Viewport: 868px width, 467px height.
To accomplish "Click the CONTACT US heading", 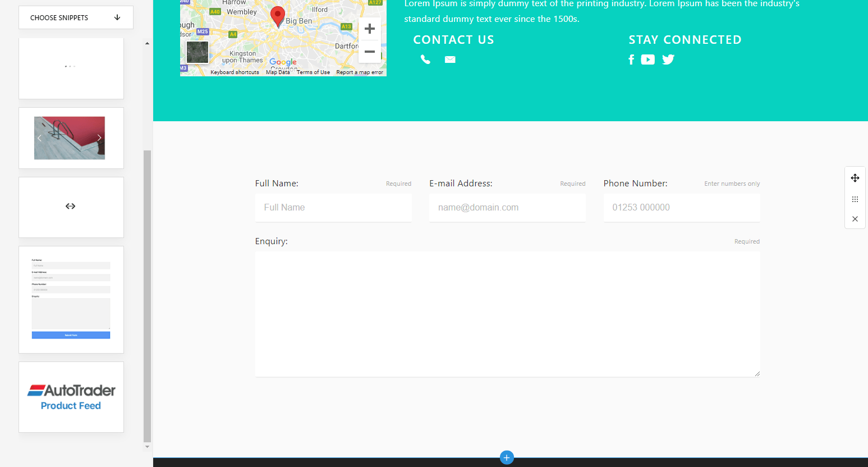I will (x=453, y=40).
